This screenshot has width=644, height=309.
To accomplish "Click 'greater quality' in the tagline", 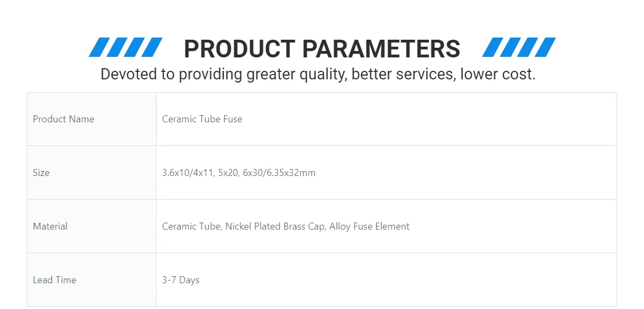I will [x=296, y=74].
